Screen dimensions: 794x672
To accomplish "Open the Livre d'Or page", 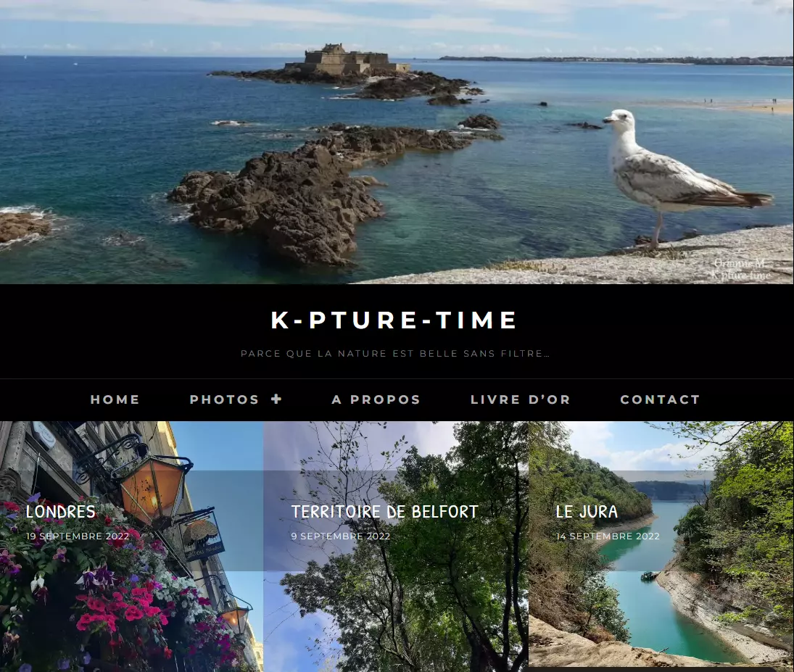I will pyautogui.click(x=521, y=399).
